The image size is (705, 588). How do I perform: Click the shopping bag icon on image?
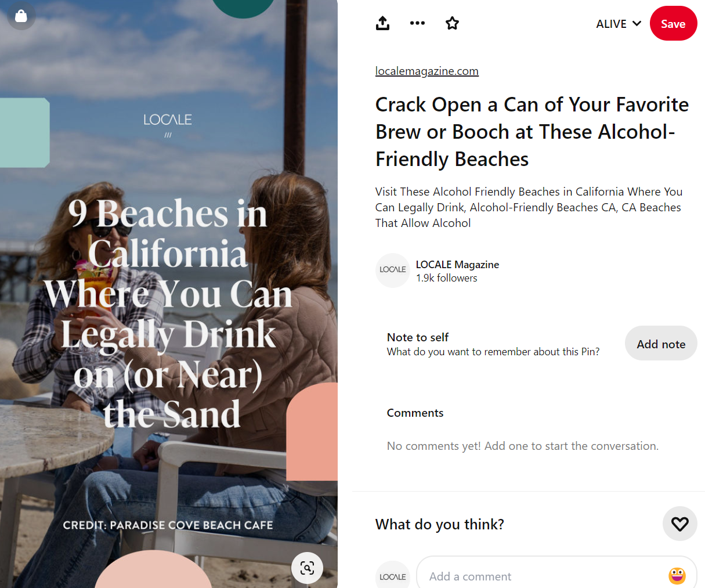[x=21, y=16]
